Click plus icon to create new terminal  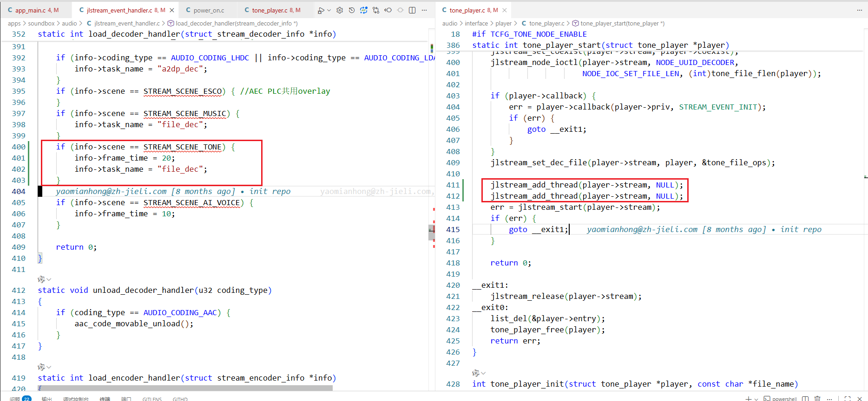(x=748, y=398)
